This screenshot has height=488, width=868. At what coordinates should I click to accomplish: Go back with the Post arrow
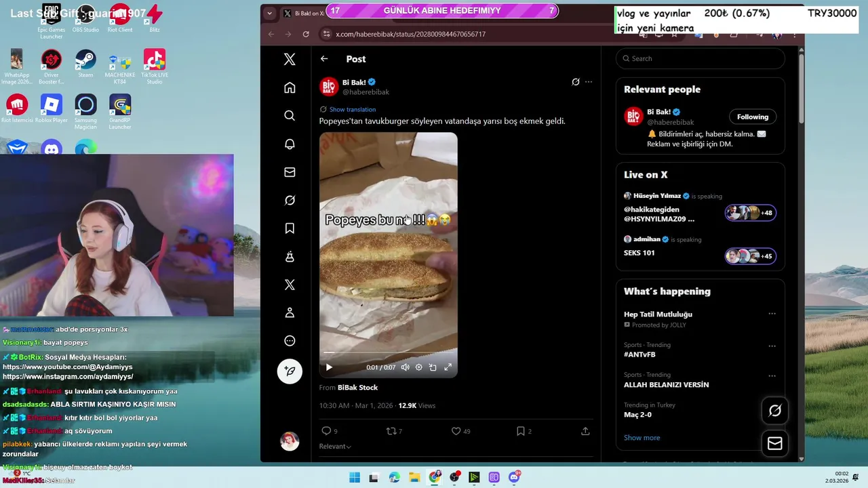pos(324,59)
